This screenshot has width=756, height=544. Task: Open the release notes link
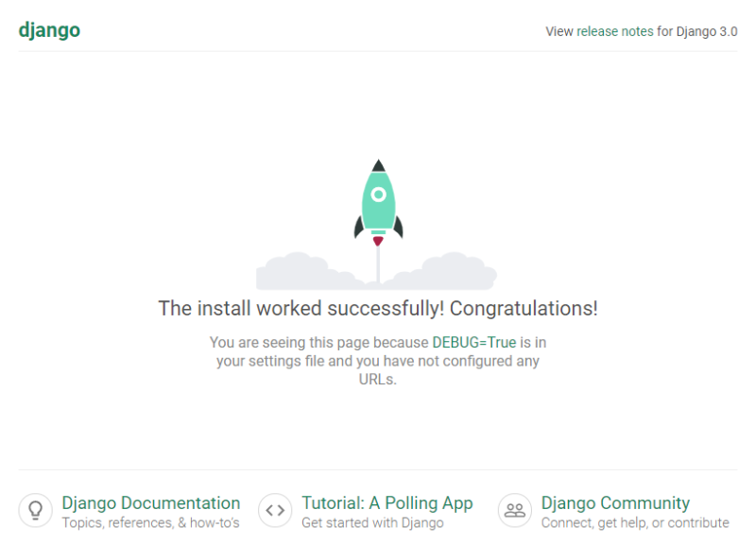[x=615, y=31]
